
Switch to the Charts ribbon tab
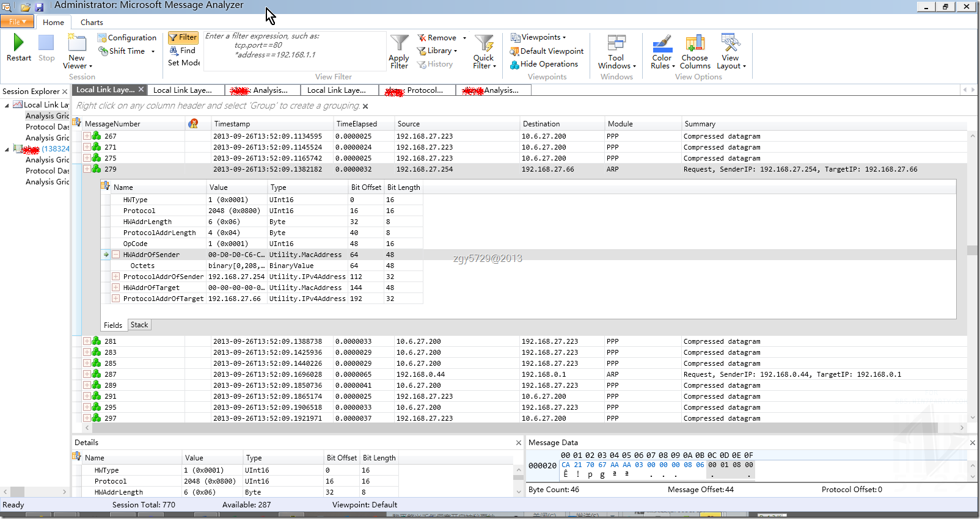point(92,23)
